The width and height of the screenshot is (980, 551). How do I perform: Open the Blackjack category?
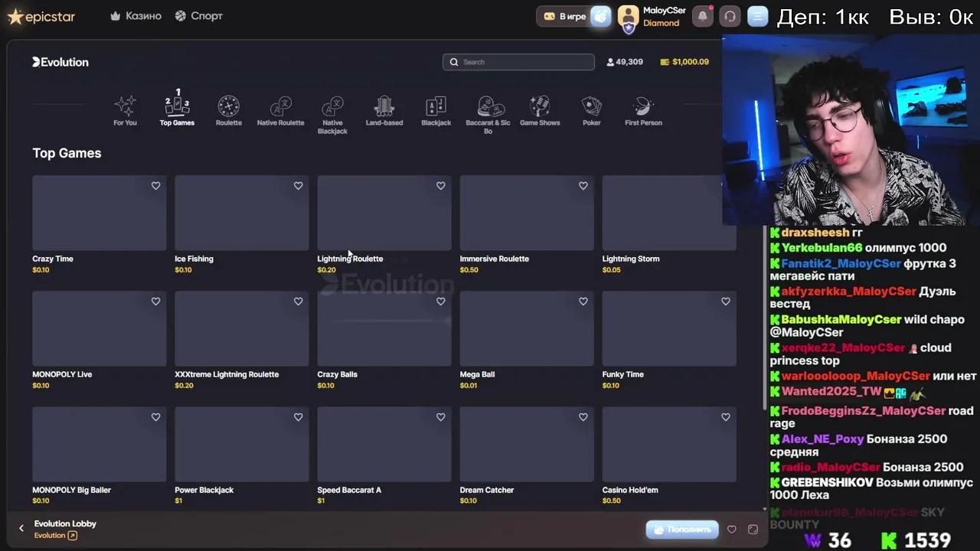click(436, 111)
